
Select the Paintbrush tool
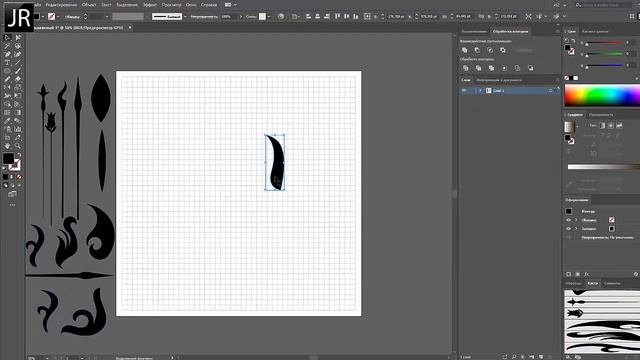point(18,71)
